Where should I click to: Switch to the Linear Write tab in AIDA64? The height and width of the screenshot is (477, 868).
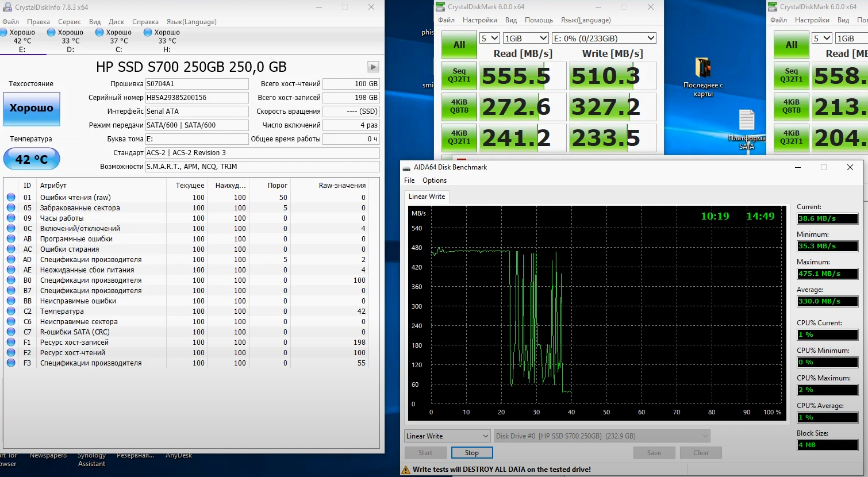pyautogui.click(x=427, y=197)
